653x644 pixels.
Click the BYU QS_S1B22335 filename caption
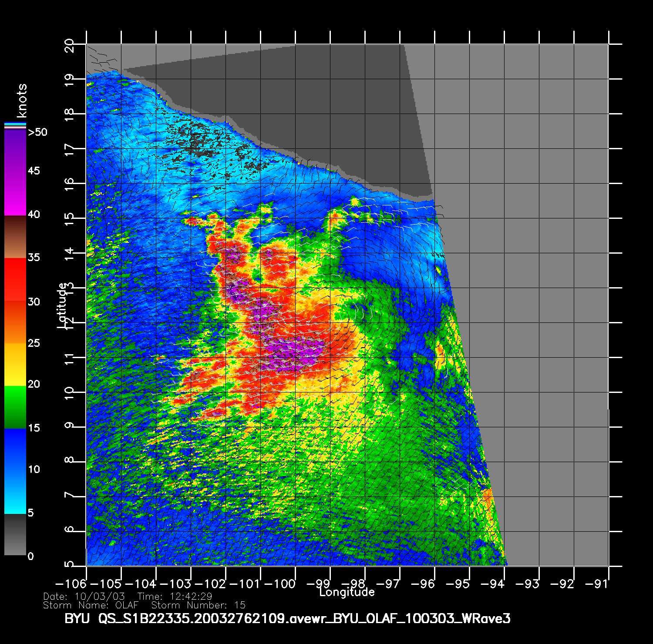pyautogui.click(x=287, y=618)
